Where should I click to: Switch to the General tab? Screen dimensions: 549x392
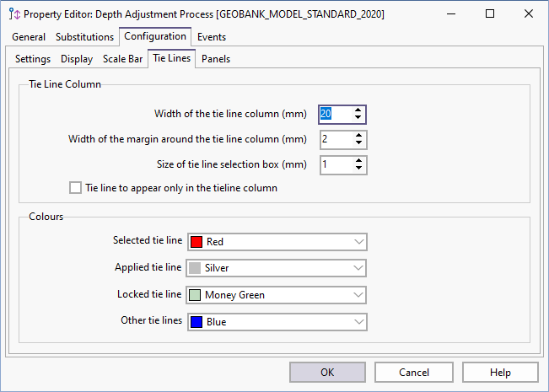29,37
